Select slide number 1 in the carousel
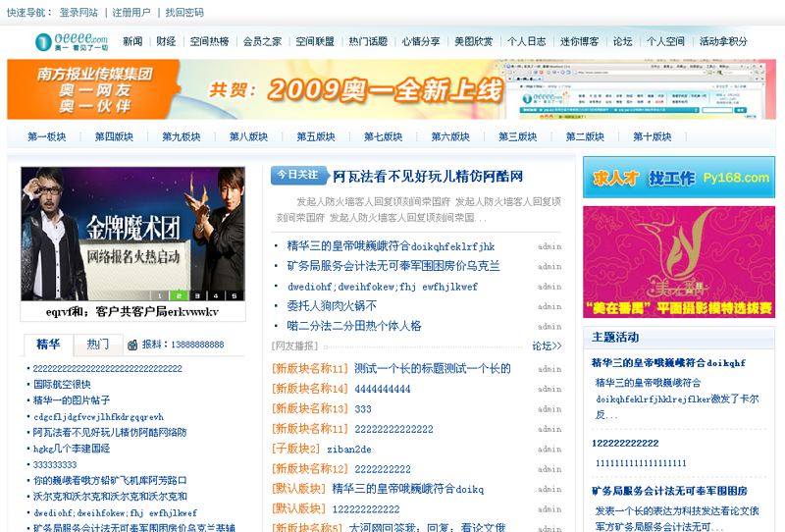Image resolution: width=785 pixels, height=532 pixels. [160, 296]
